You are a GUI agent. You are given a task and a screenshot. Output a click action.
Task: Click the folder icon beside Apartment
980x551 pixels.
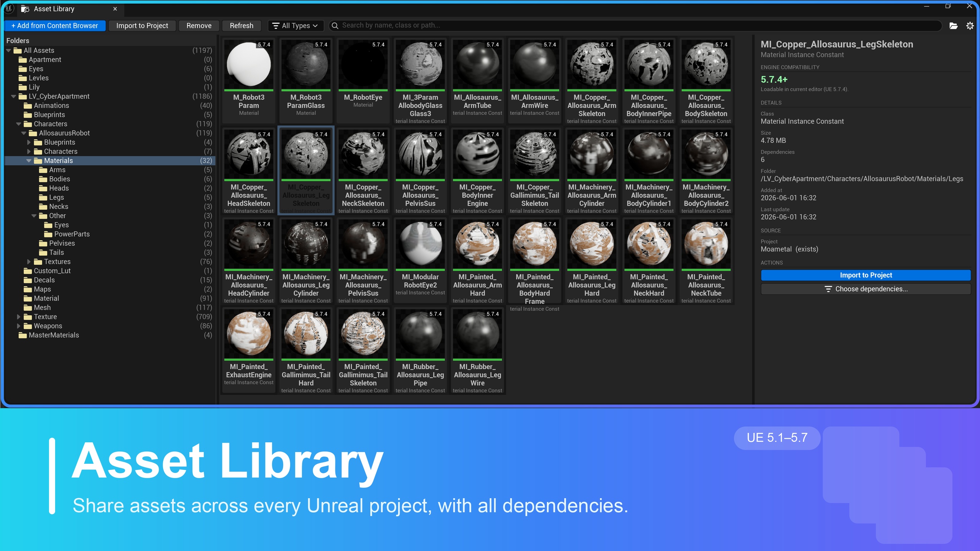coord(23,60)
